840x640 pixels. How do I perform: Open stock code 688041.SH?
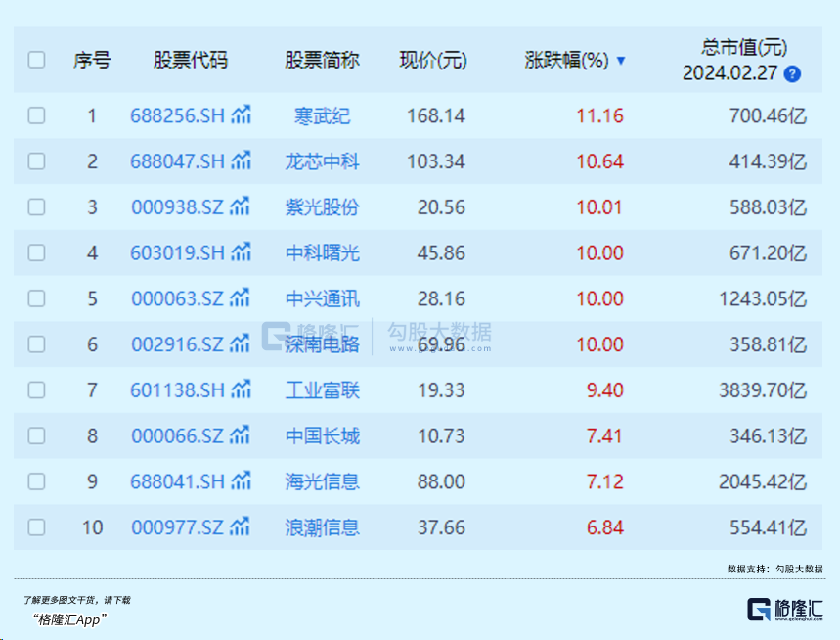click(x=177, y=481)
